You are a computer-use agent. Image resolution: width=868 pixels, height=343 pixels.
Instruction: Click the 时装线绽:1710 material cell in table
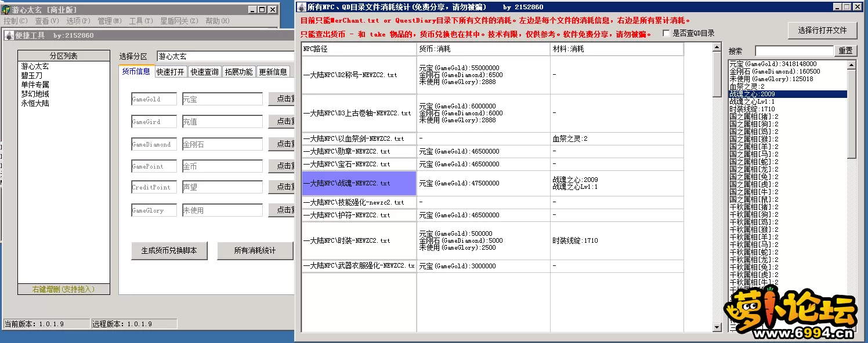click(x=617, y=240)
